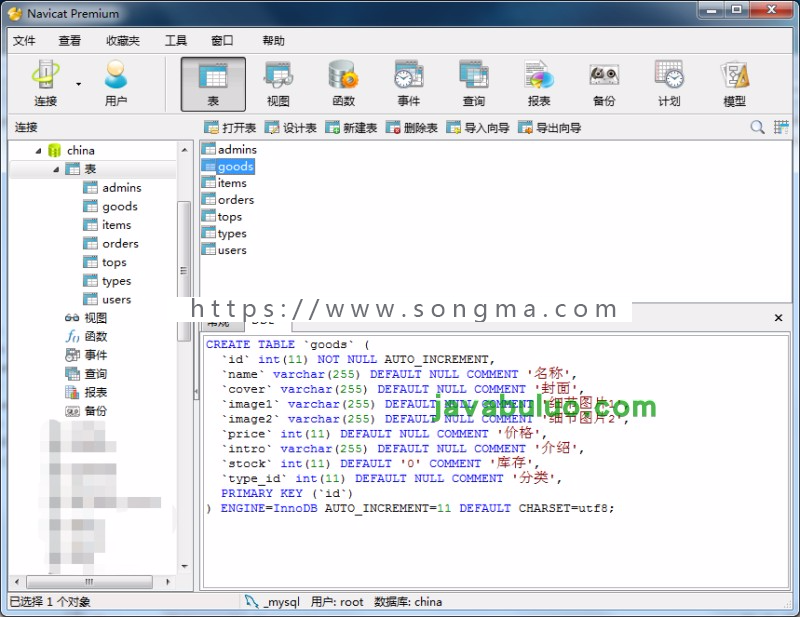Launch the Export Wizard (导出向导)
Image resolution: width=800 pixels, height=617 pixels.
pos(550,128)
